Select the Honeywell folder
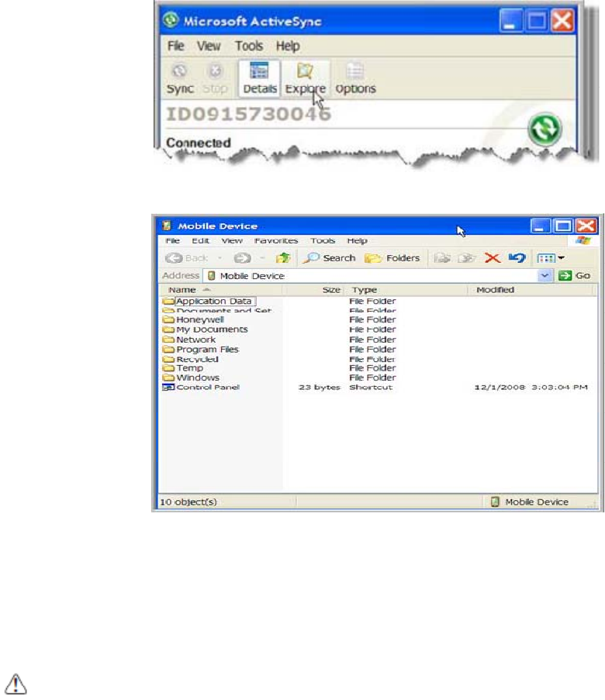 point(193,319)
